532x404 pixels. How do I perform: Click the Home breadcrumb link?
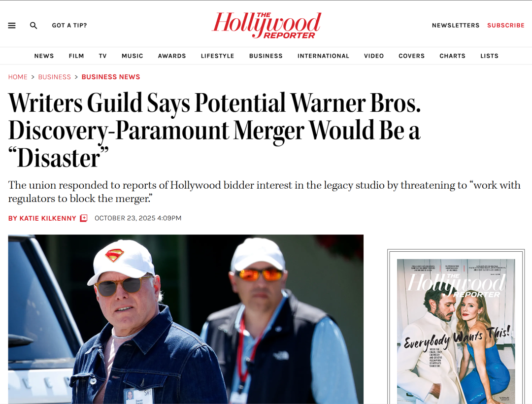tap(18, 77)
